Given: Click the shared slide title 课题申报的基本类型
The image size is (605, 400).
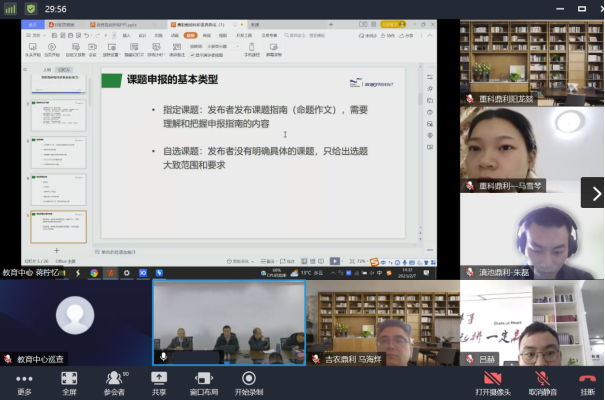Looking at the screenshot, I should [x=172, y=79].
